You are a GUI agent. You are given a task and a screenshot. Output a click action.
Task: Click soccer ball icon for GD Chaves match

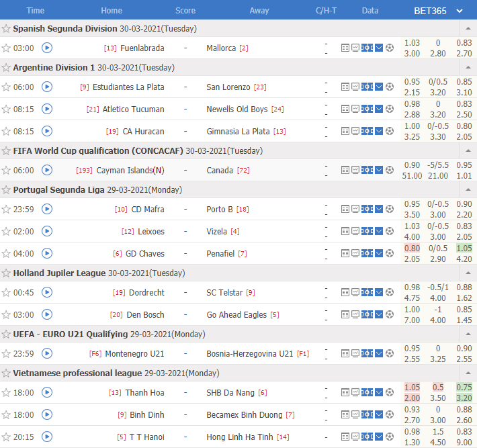(390, 253)
